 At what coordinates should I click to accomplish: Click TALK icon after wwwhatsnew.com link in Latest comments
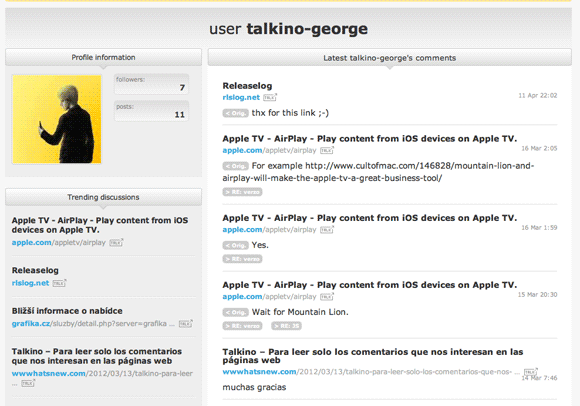[x=531, y=372]
